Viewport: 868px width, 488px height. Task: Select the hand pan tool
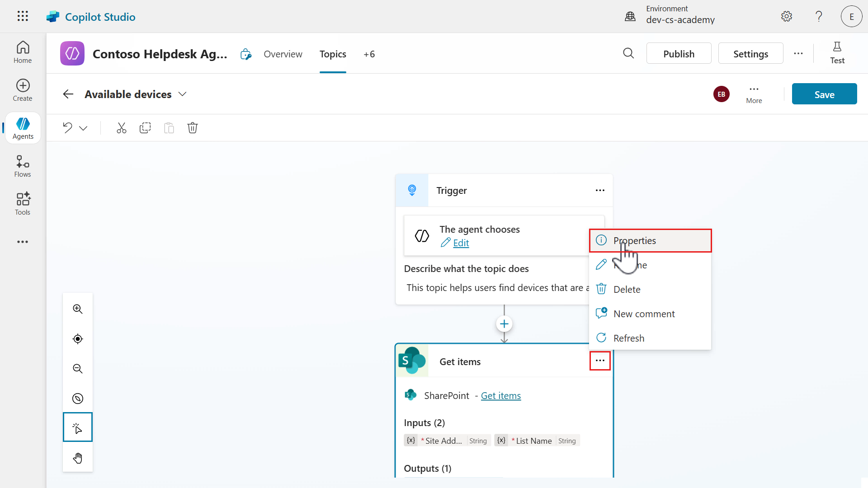pos(78,458)
